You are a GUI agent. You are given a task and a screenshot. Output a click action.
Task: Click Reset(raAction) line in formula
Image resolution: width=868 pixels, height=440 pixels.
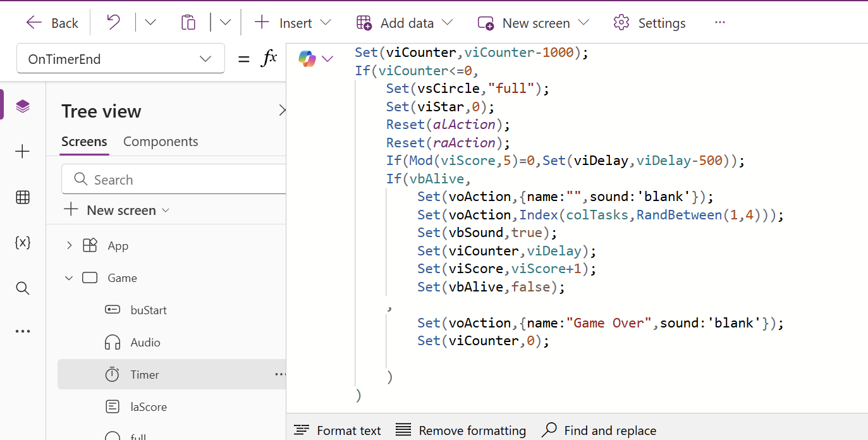[x=448, y=143]
